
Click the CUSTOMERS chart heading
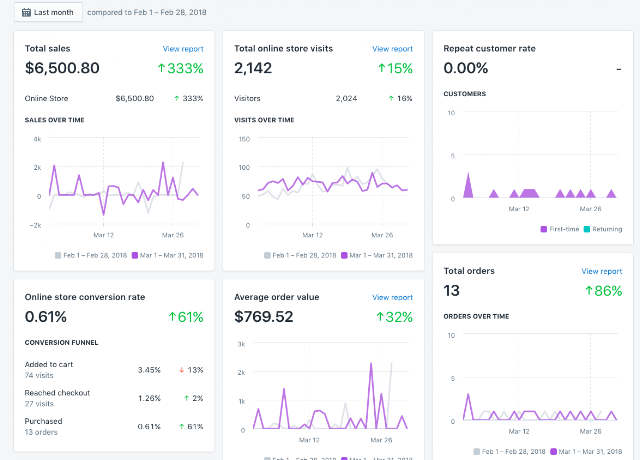point(464,94)
